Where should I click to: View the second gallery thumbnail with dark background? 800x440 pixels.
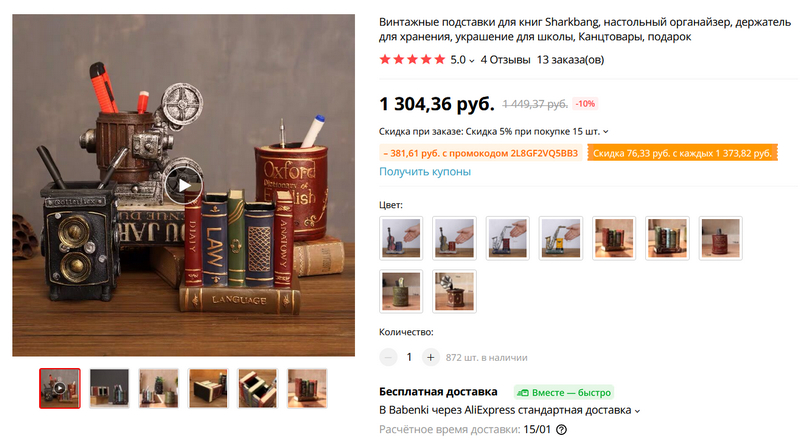(x=109, y=388)
